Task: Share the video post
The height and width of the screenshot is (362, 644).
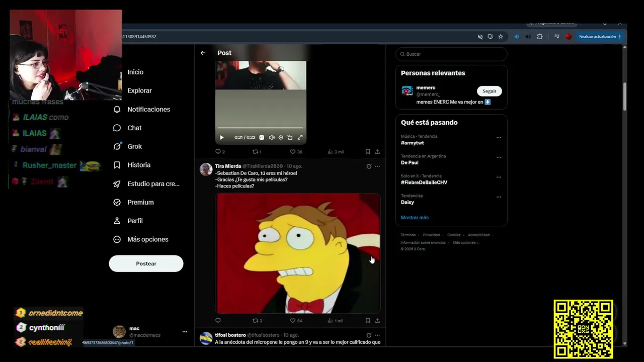Action: (x=377, y=151)
